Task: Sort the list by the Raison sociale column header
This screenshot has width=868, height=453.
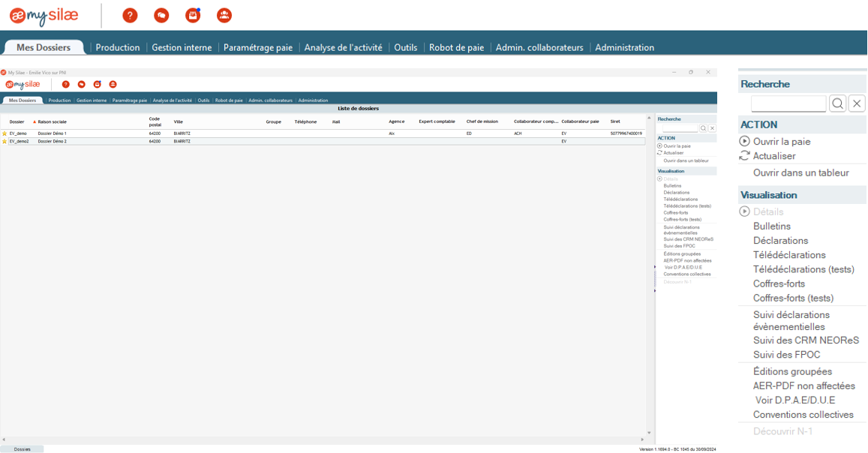Action: [52, 121]
